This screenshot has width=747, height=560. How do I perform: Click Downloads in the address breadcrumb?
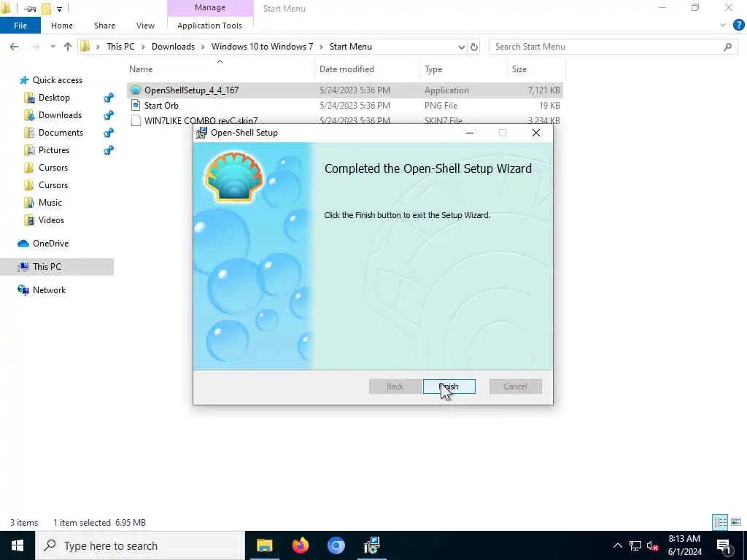(x=173, y=47)
